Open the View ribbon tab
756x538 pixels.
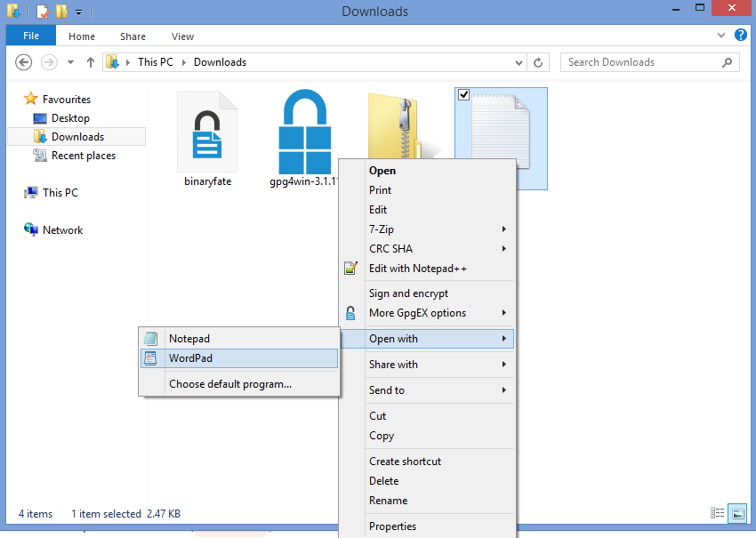coord(182,36)
